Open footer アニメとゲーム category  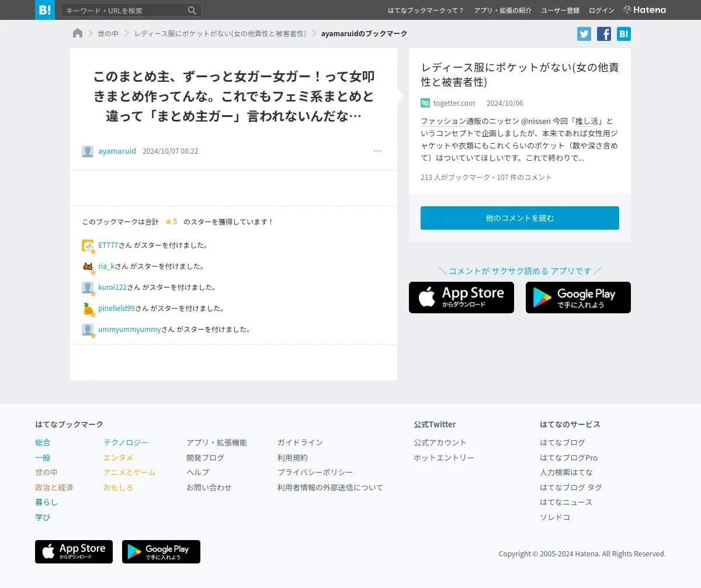pos(130,472)
